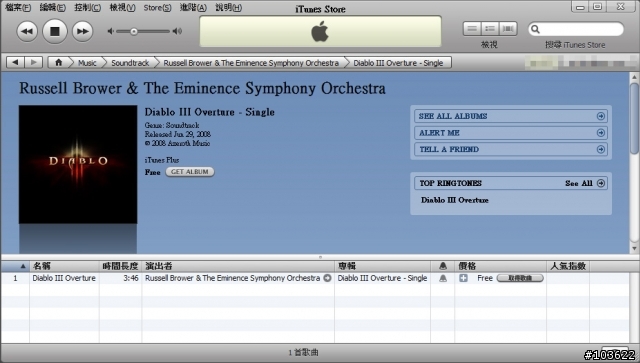Click the album cell Diablo III Overture - Single
The image size is (640, 363).
(382, 278)
